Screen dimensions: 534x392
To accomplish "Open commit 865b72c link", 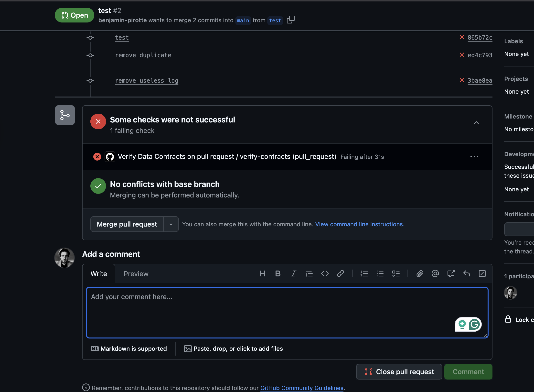I will (480, 38).
